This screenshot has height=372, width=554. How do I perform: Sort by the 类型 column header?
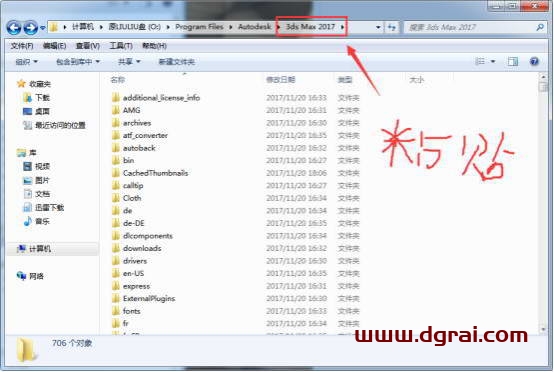click(x=345, y=80)
